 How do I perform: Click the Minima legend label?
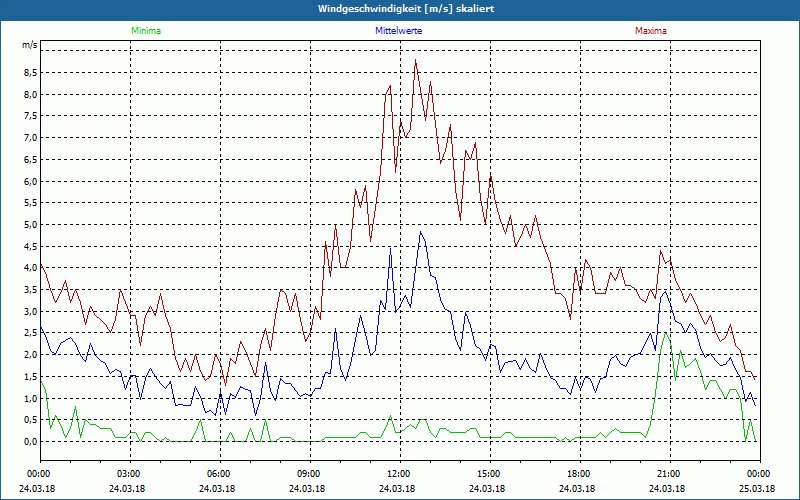(146, 31)
